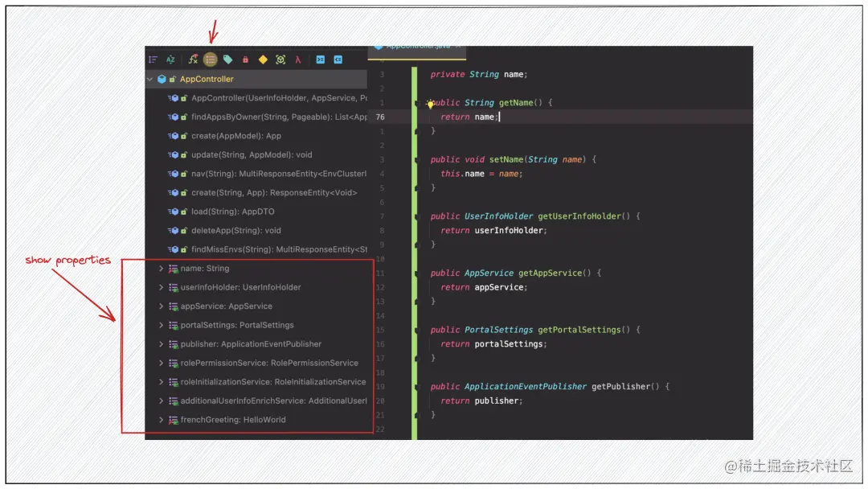Click getAppService method in editor
Image resolution: width=868 pixels, height=489 pixels.
551,273
